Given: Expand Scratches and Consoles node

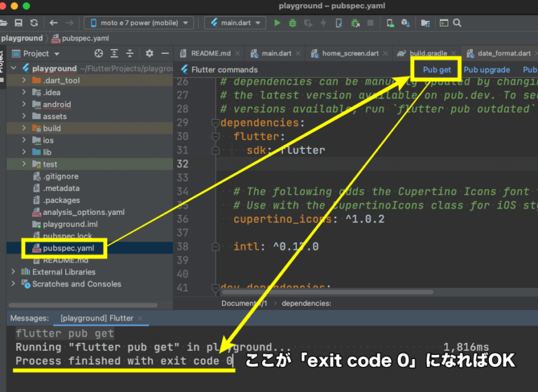Looking at the screenshot, I should tap(13, 283).
